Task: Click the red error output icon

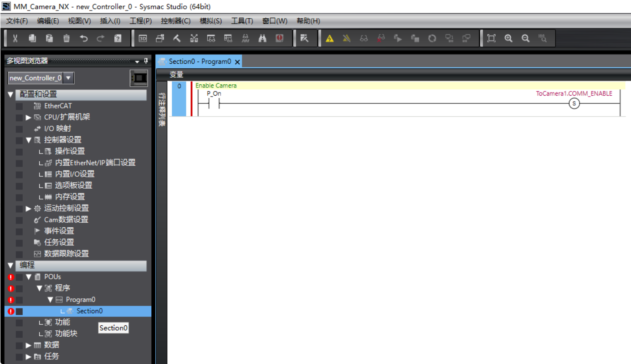Action: [280, 38]
